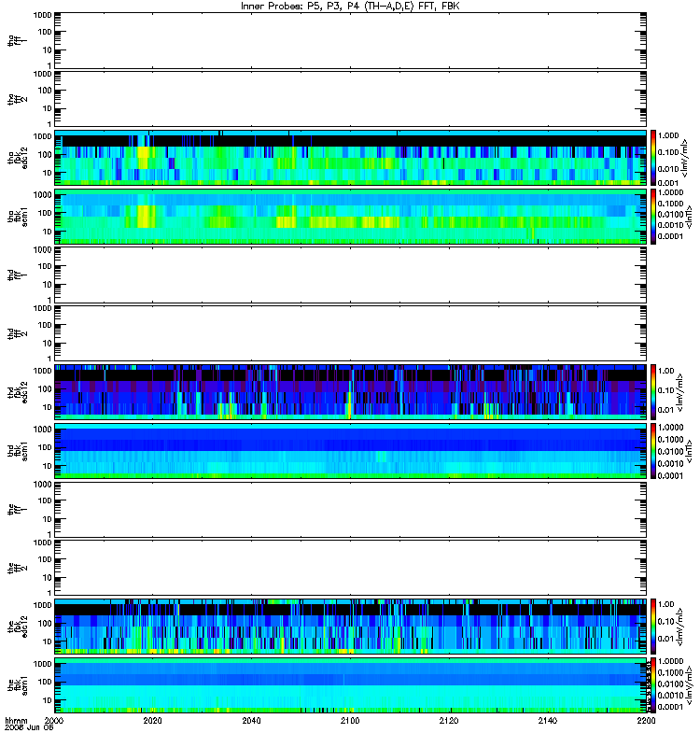Click inside the empty the fff 1 plot
Screen dimensions: 700x747
tap(350, 509)
